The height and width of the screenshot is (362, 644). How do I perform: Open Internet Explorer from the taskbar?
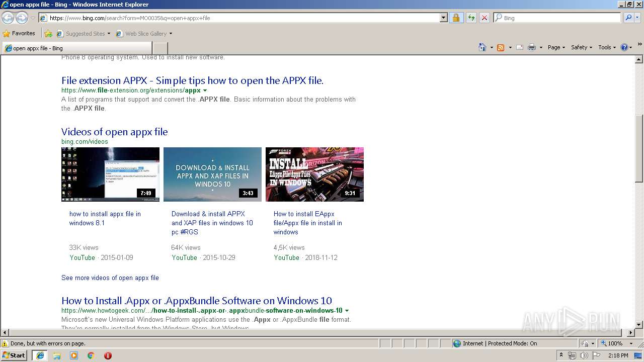point(40,355)
